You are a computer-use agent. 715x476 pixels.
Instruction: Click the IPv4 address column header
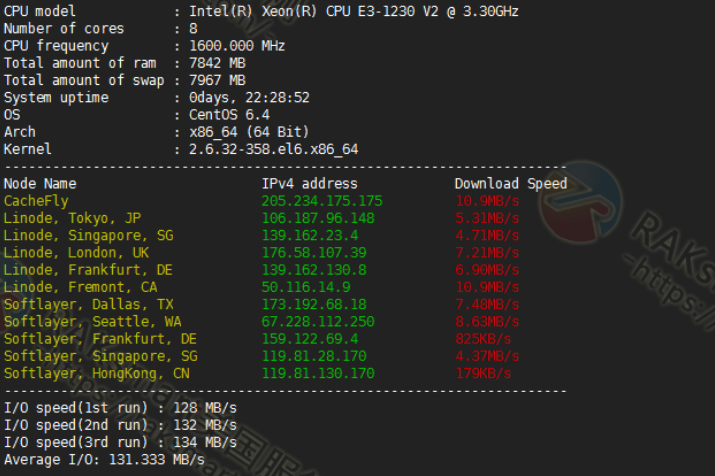tap(309, 184)
